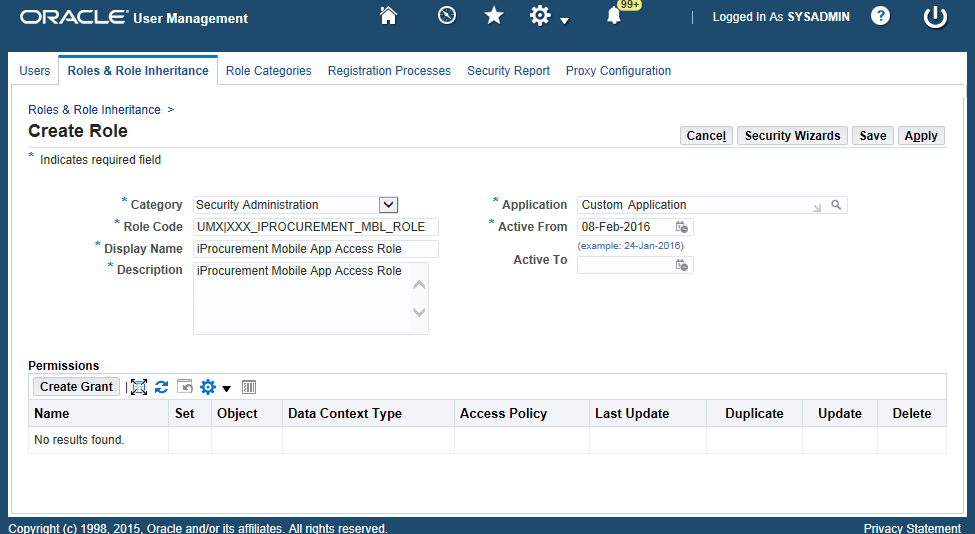Click the Update column header

[x=839, y=413]
